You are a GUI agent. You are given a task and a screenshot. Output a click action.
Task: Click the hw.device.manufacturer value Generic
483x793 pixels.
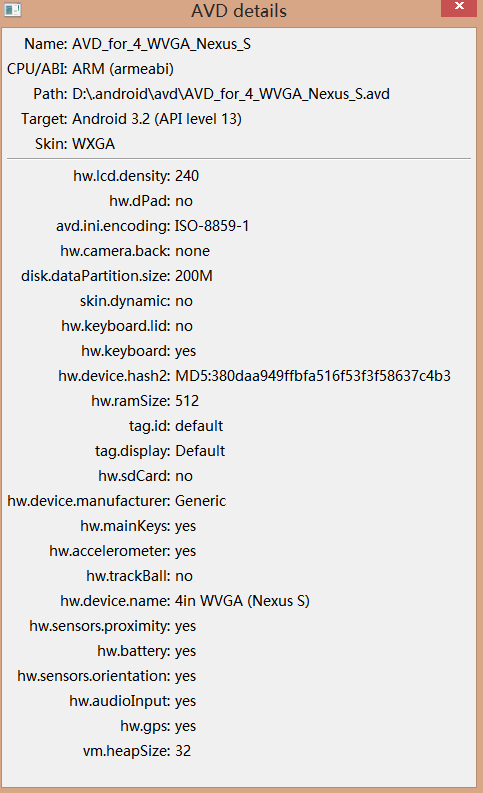(200, 501)
